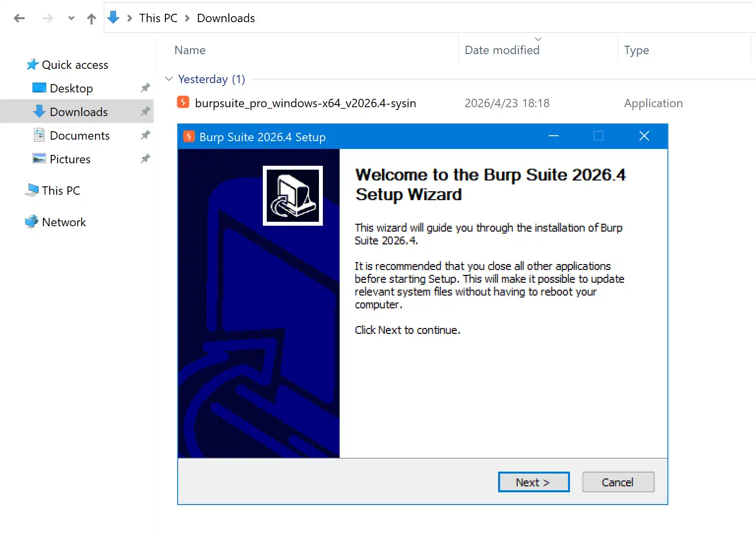The width and height of the screenshot is (756, 537).
Task: Open Desktop in the navigation pane
Action: click(71, 89)
